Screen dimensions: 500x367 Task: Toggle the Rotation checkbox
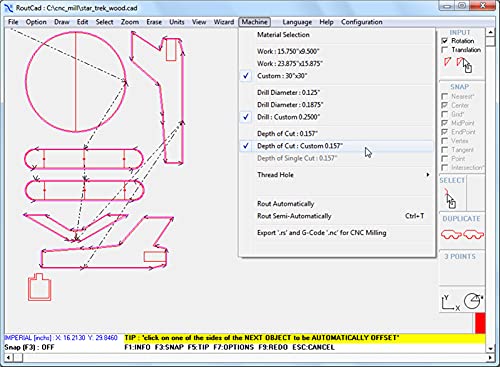445,41
